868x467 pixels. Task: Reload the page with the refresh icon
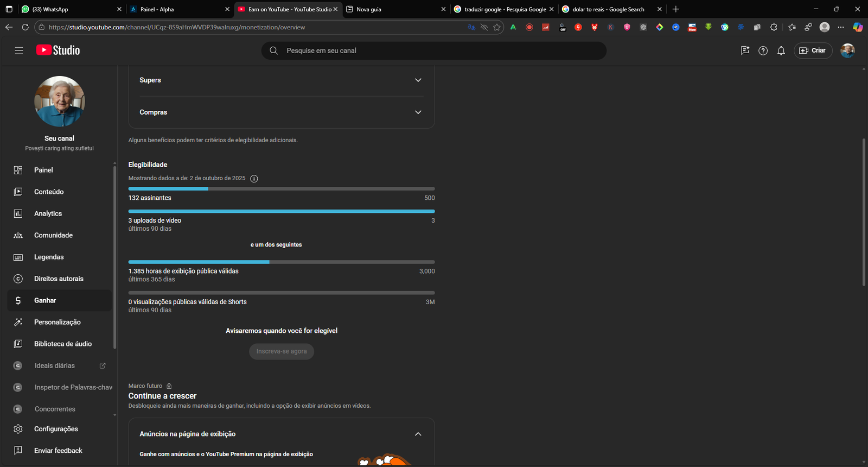25,27
